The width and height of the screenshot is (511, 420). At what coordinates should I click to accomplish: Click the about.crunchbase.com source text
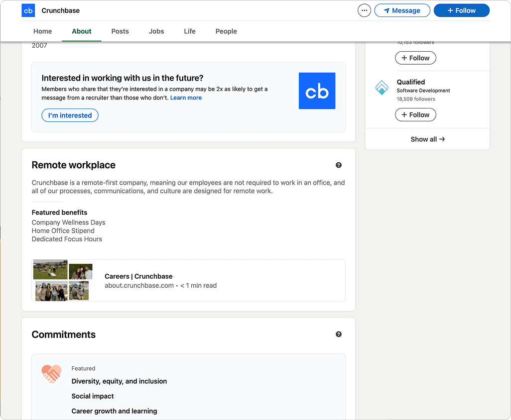click(x=139, y=286)
